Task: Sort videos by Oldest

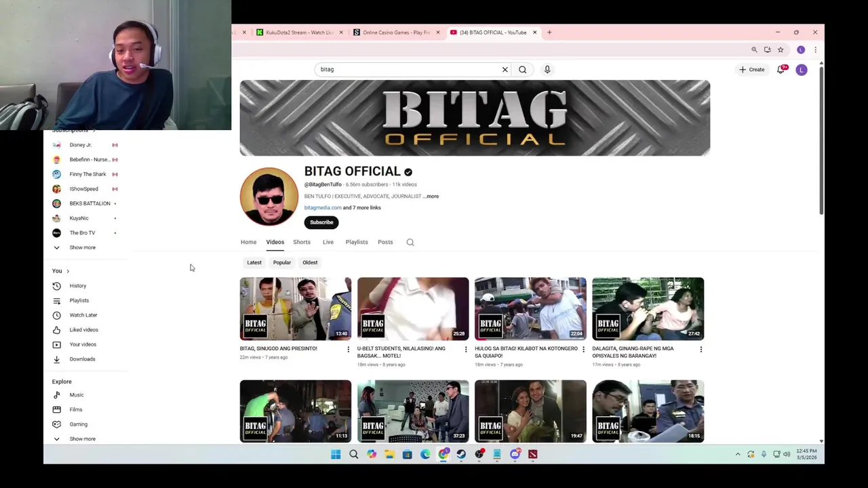Action: (x=310, y=262)
